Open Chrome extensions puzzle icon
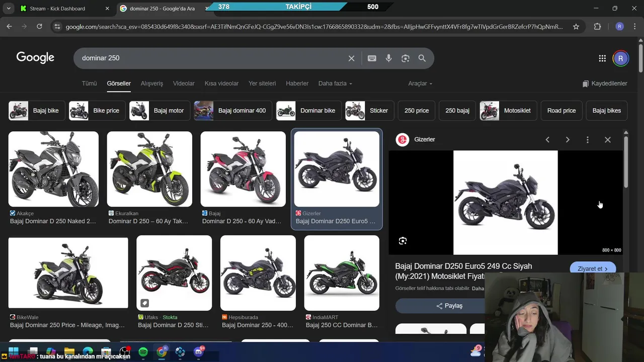Screen dimensions: 644x362 coord(598,27)
